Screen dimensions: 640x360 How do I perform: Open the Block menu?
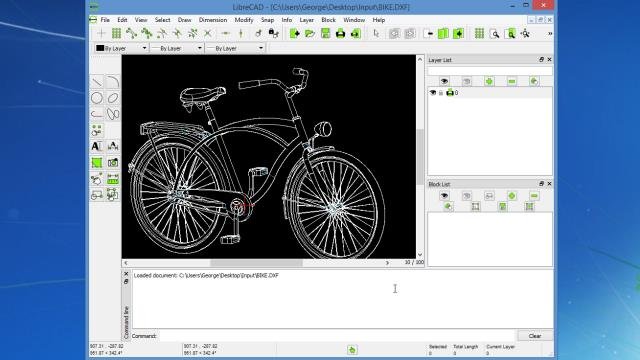tap(328, 20)
